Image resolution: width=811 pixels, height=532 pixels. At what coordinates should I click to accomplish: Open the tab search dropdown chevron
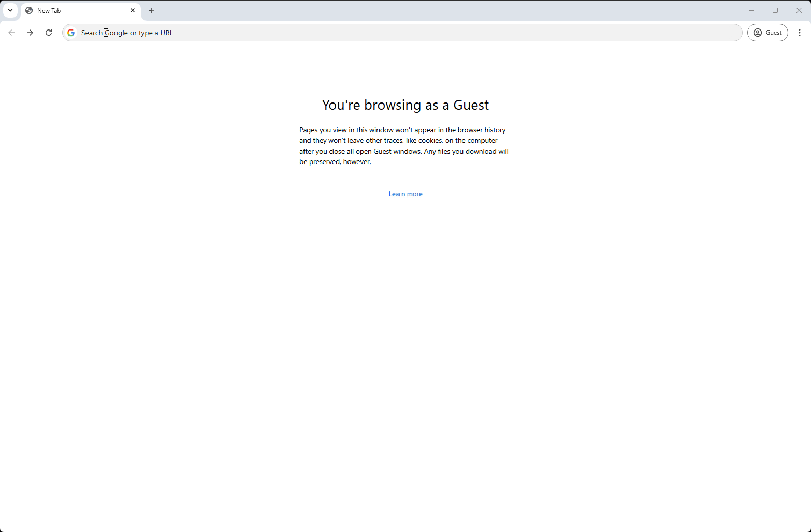tap(10, 10)
